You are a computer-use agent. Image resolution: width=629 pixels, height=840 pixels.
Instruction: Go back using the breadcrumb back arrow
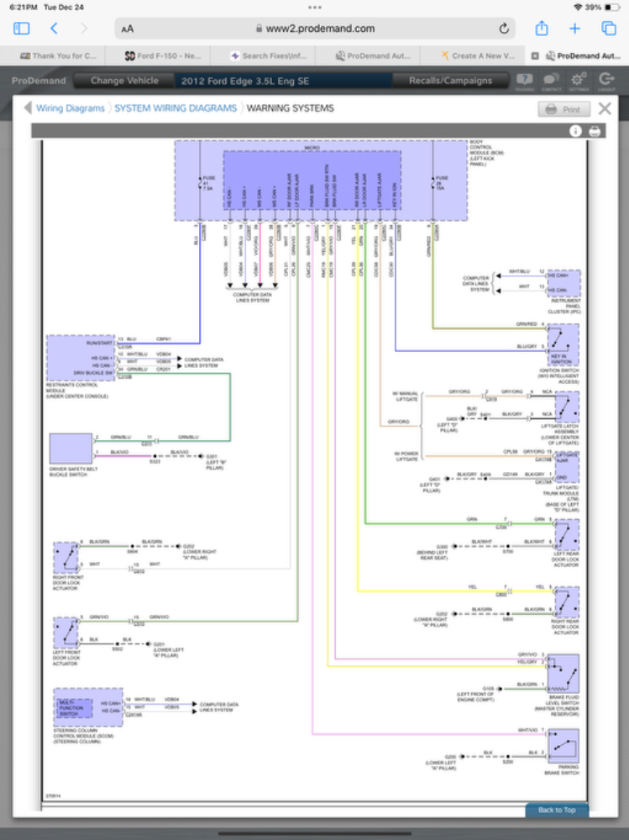click(x=28, y=108)
